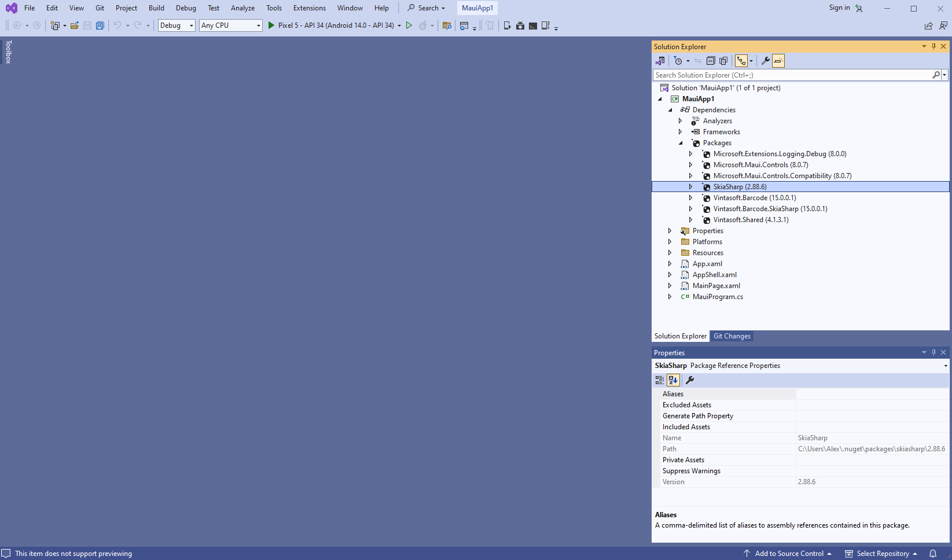The image size is (952, 560).
Task: Expand the Analyzers tree node
Action: pos(681,121)
